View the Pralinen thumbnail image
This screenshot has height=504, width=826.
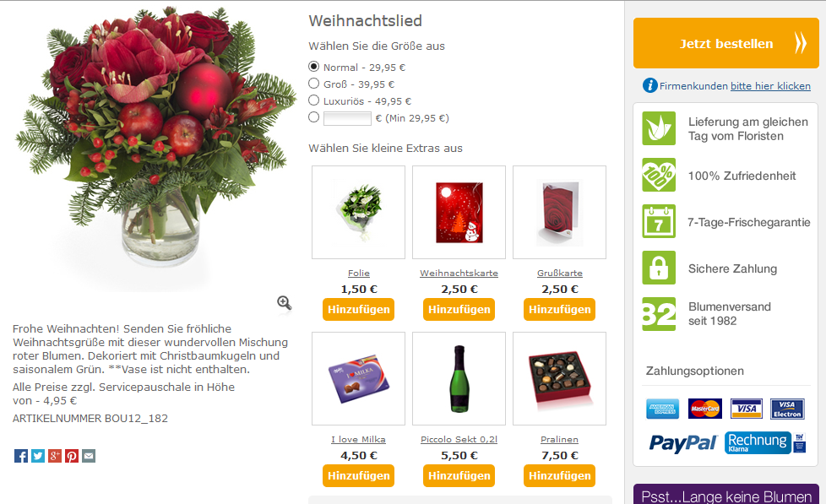coord(559,379)
